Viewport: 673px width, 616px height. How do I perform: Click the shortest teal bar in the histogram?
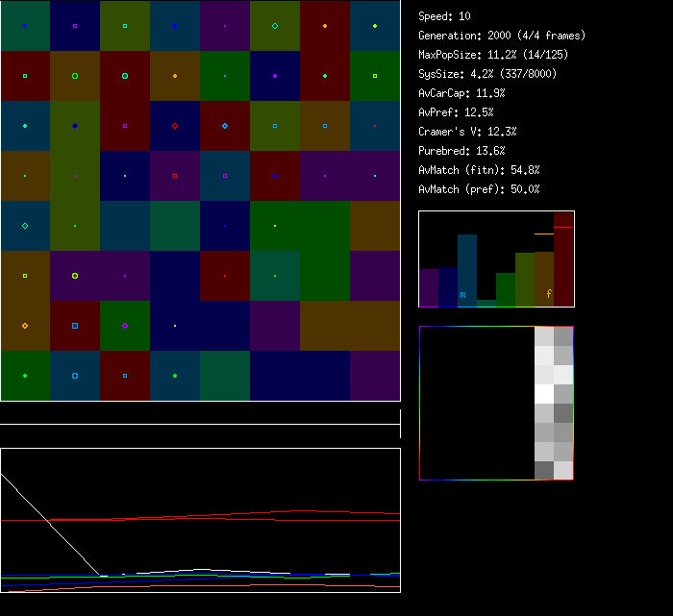486,303
